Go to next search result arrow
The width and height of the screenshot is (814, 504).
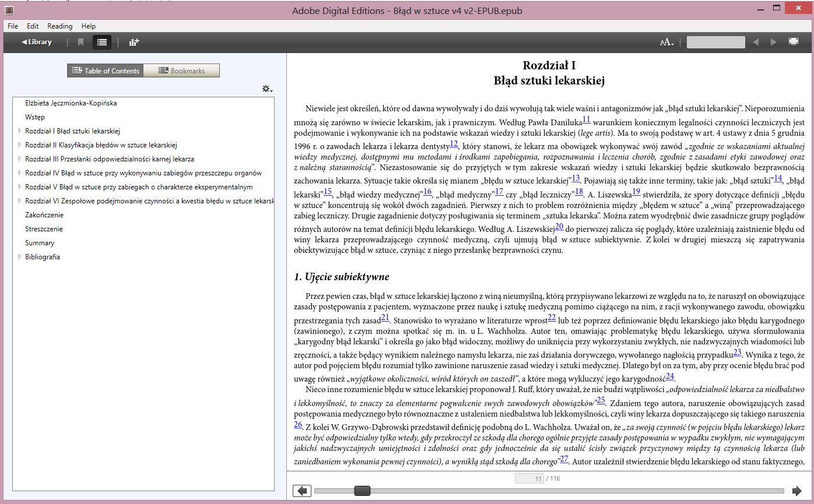[774, 42]
